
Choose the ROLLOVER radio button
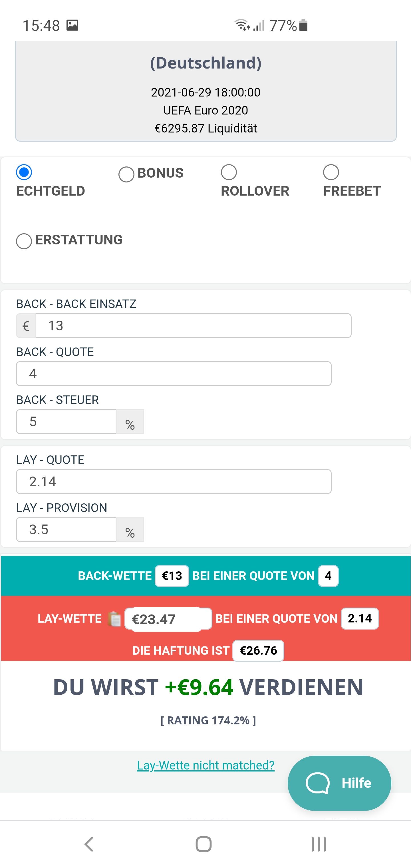point(229,172)
